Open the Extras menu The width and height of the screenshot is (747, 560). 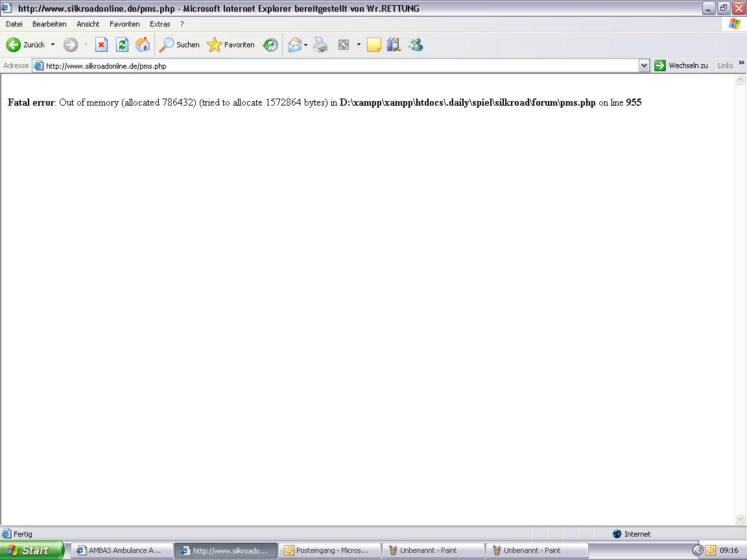click(x=160, y=24)
